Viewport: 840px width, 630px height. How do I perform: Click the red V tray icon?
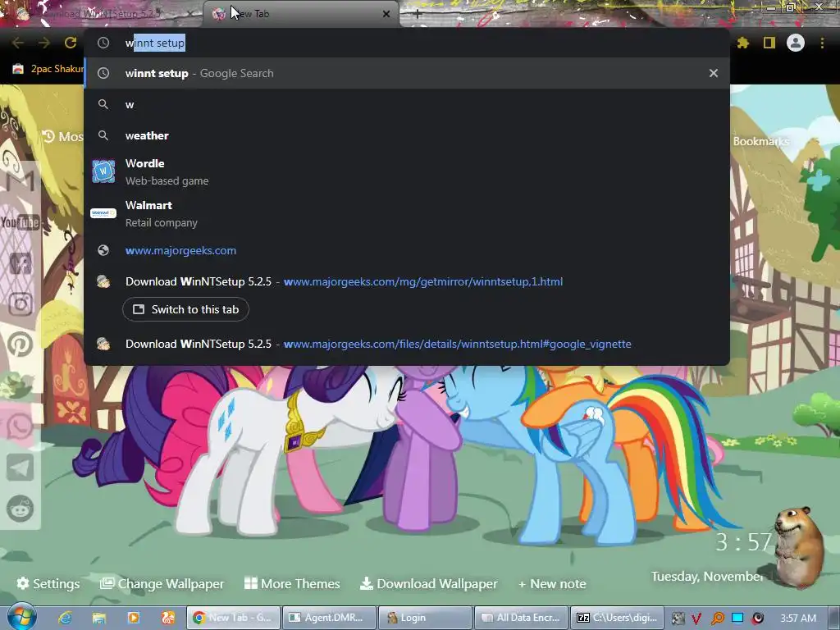[696, 619]
